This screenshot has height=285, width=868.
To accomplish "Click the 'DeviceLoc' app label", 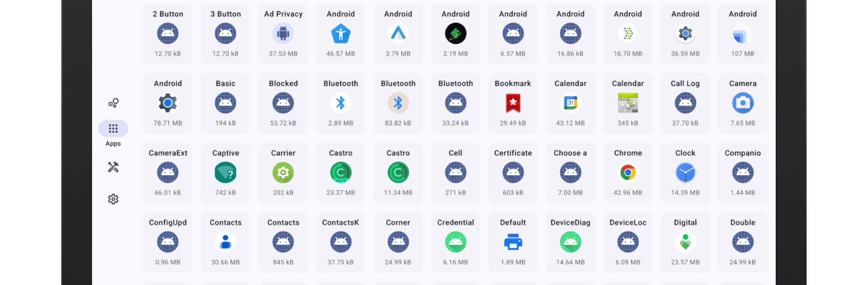I will pos(628,223).
